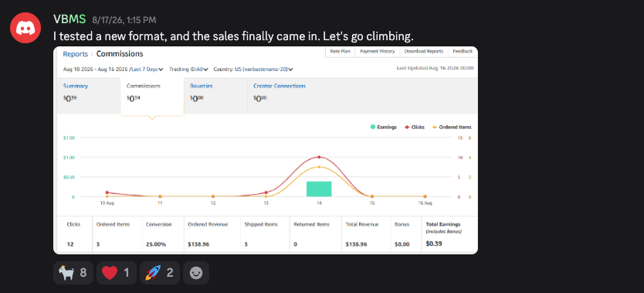Click the Total Earnings $0.39 value
The image size is (644, 293).
click(x=434, y=244)
